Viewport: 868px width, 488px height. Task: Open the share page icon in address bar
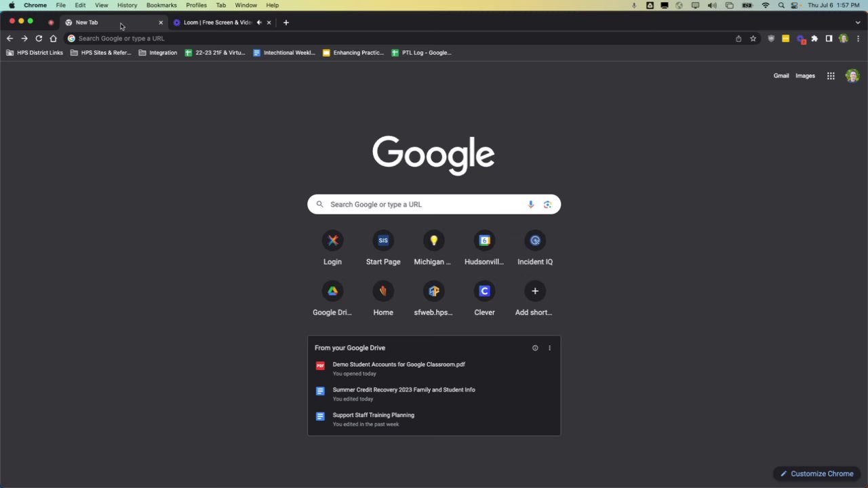[738, 39]
